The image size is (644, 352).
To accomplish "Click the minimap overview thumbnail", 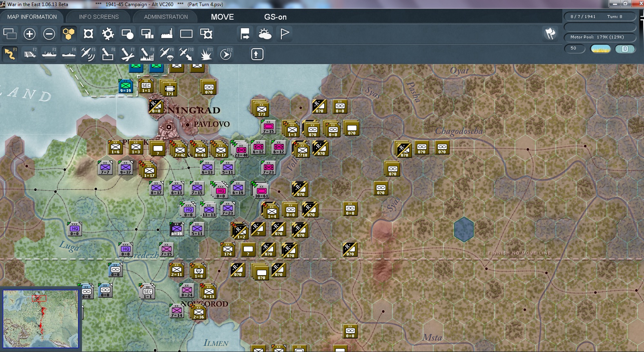I will click(x=40, y=318).
